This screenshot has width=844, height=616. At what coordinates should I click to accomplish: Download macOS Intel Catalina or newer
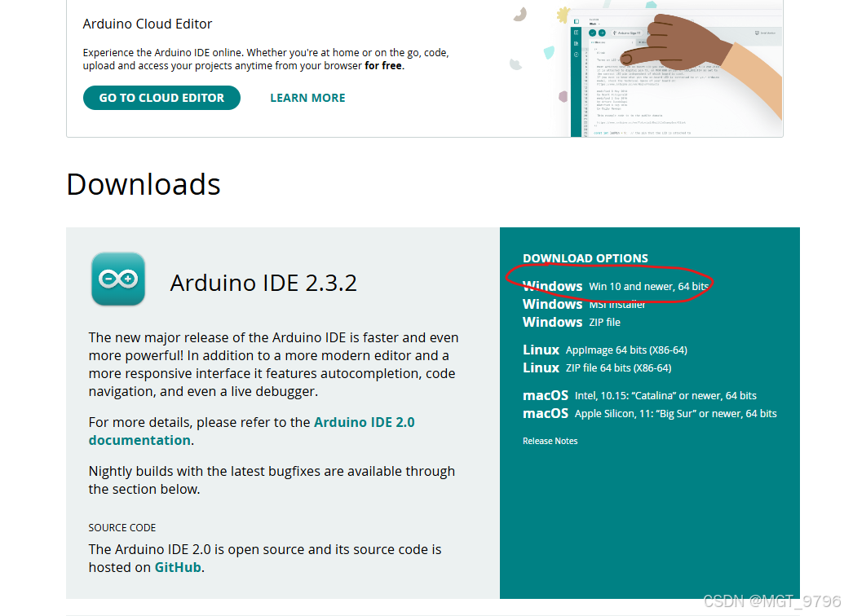click(639, 396)
